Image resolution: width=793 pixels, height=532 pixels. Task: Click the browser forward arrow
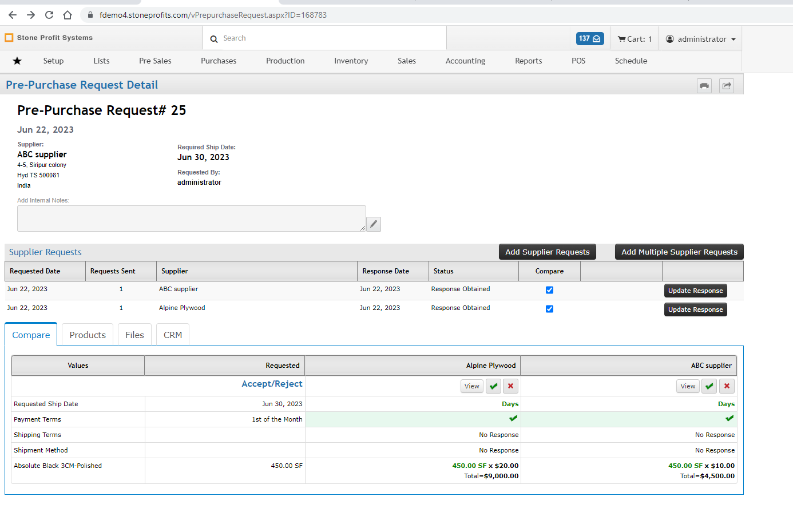coord(31,15)
